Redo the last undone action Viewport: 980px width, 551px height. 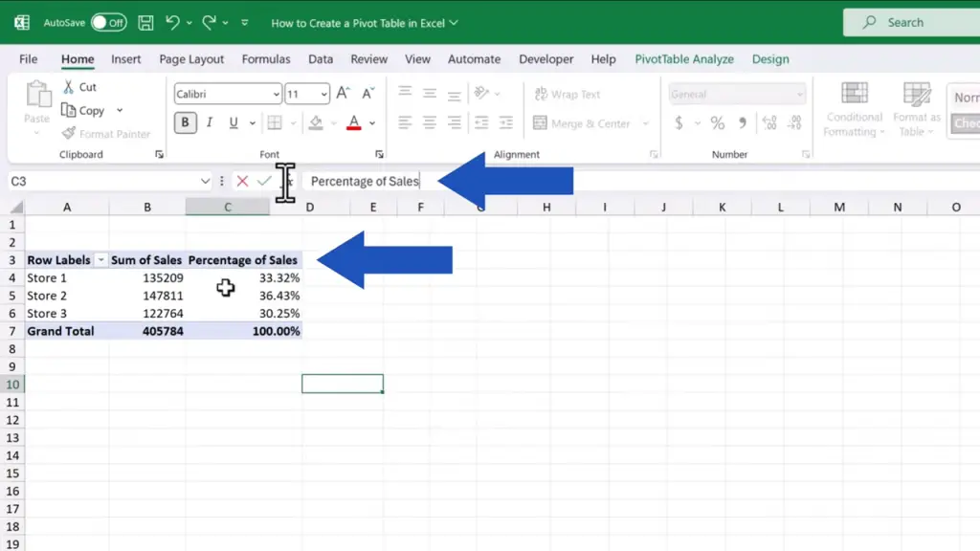tap(209, 23)
